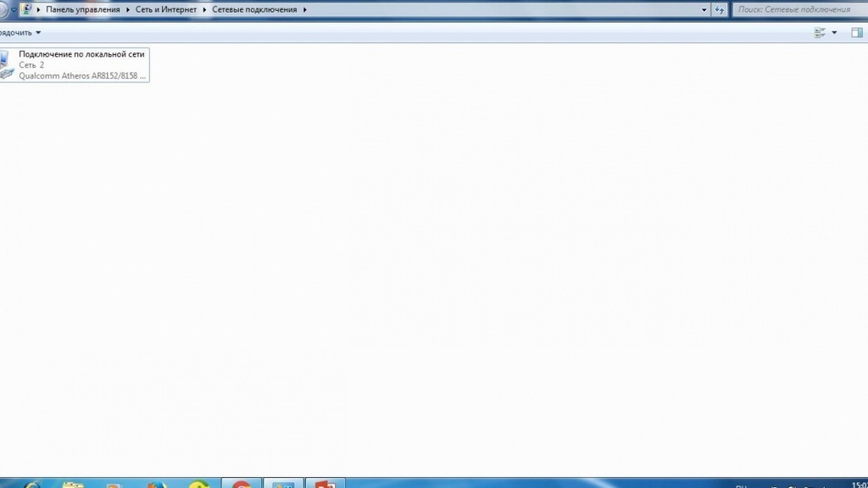Click the change view icon in the toolbar
Screen dimensions: 868x488
(x=820, y=32)
